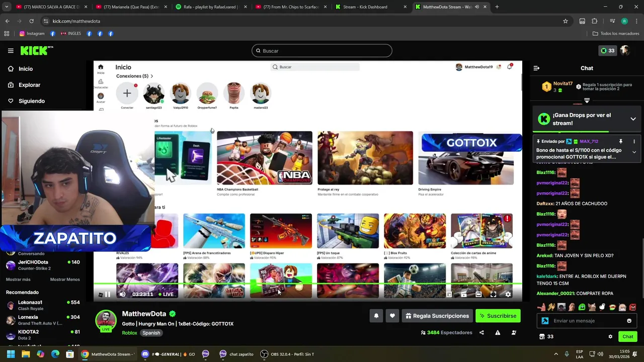Insert the green slime emote

582,307
